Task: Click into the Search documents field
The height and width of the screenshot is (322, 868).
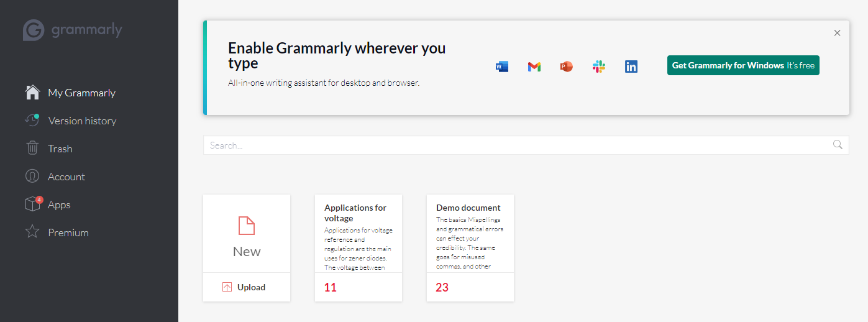Action: point(516,145)
